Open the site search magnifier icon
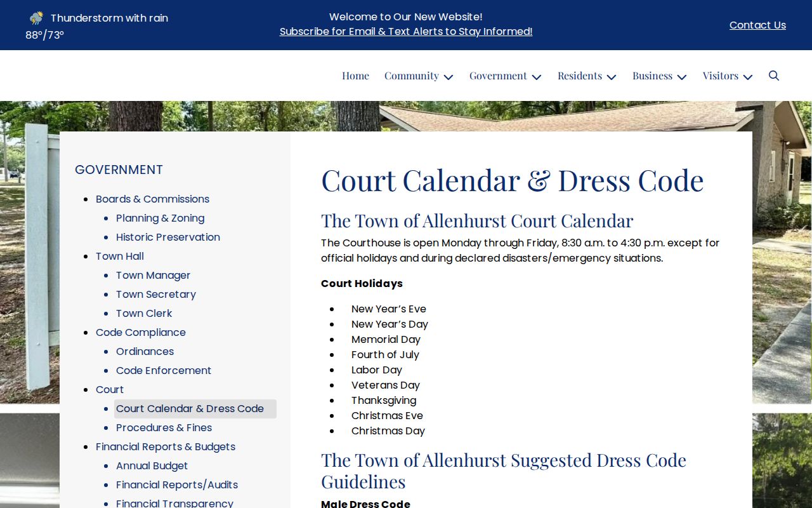The height and width of the screenshot is (508, 812). click(x=774, y=76)
